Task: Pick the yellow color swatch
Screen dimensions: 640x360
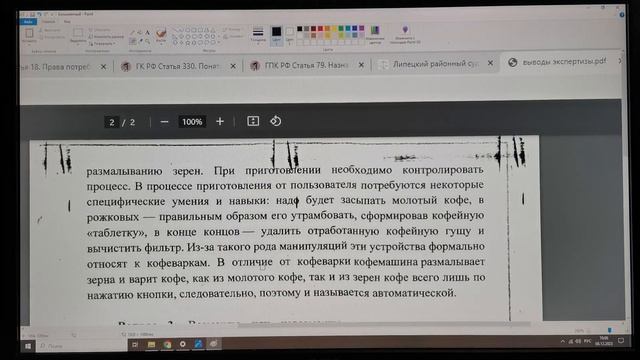Action: [334, 29]
